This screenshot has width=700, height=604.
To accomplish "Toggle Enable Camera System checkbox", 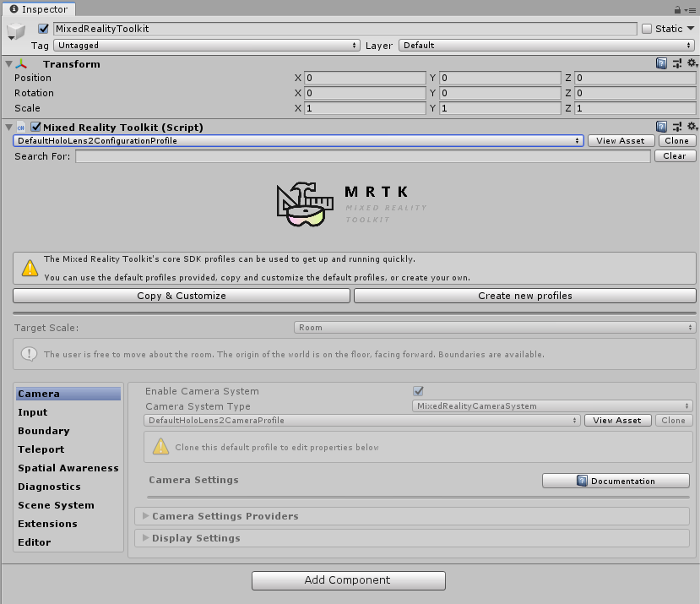I will click(x=418, y=391).
